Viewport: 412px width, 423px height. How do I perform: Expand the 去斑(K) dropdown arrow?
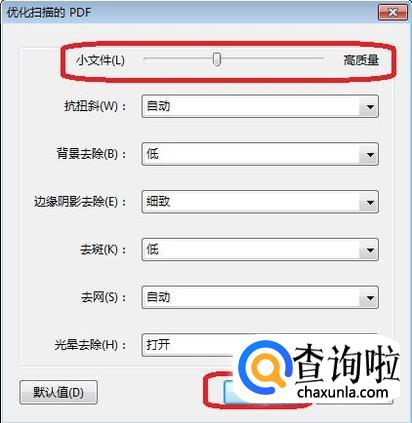[369, 250]
